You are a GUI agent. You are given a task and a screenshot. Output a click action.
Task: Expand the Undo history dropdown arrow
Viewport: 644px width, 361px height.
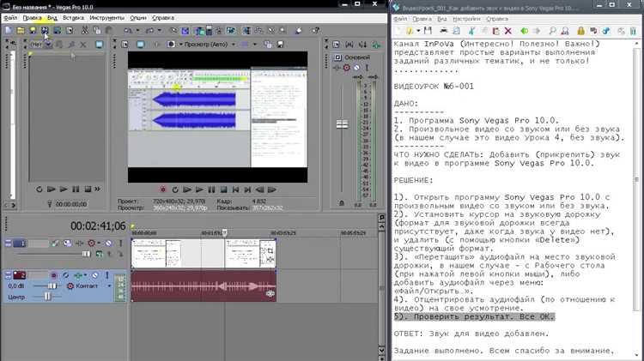tap(137, 30)
